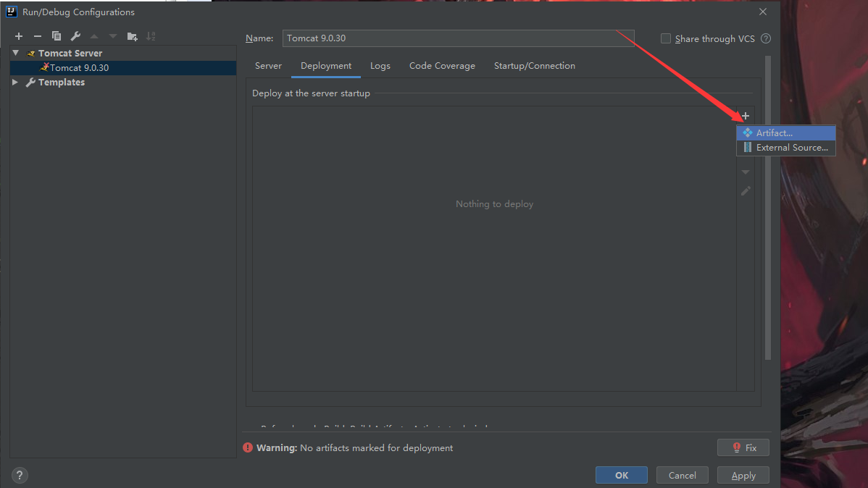Screen dimensions: 868x488
Task: Click 'Deploy at the server startup' label
Action: 311,93
